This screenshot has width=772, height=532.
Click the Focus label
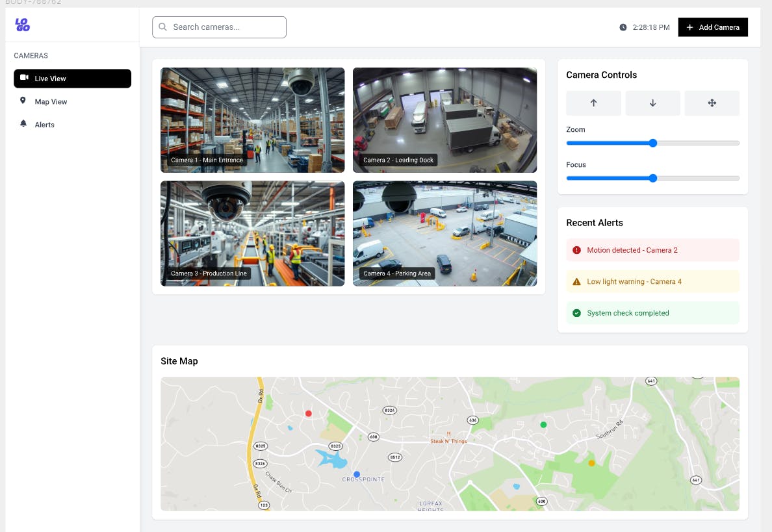pos(576,164)
